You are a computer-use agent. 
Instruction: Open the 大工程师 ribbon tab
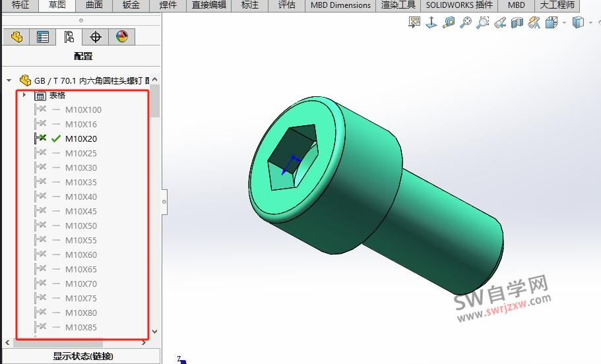pos(557,5)
